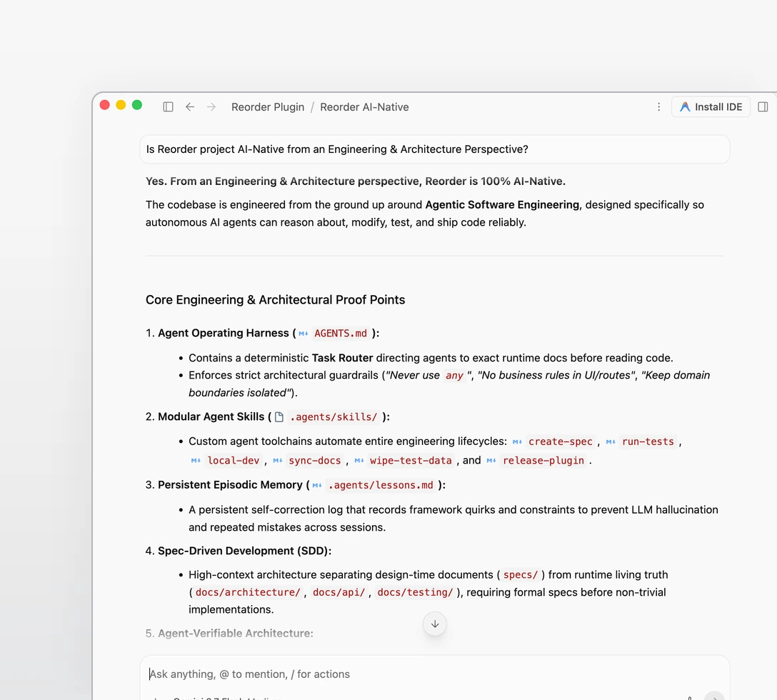The height and width of the screenshot is (700, 777).
Task: Maximize the window with the green button
Action: [137, 105]
